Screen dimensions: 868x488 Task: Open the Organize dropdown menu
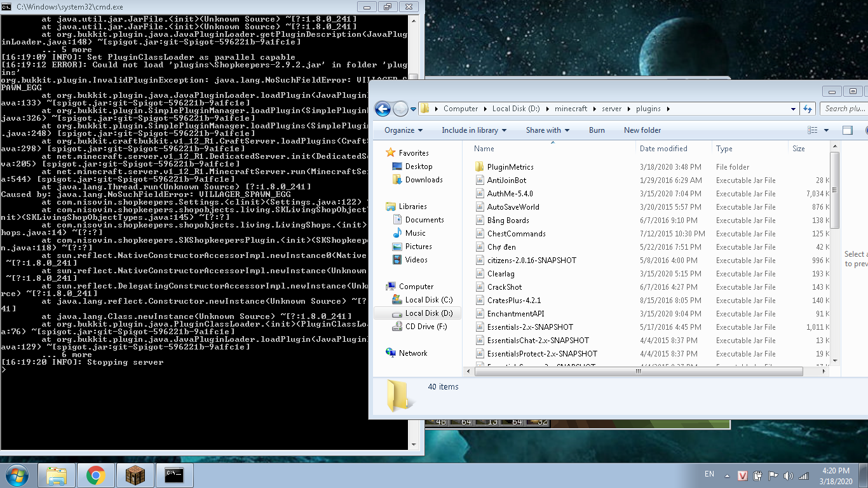point(403,130)
